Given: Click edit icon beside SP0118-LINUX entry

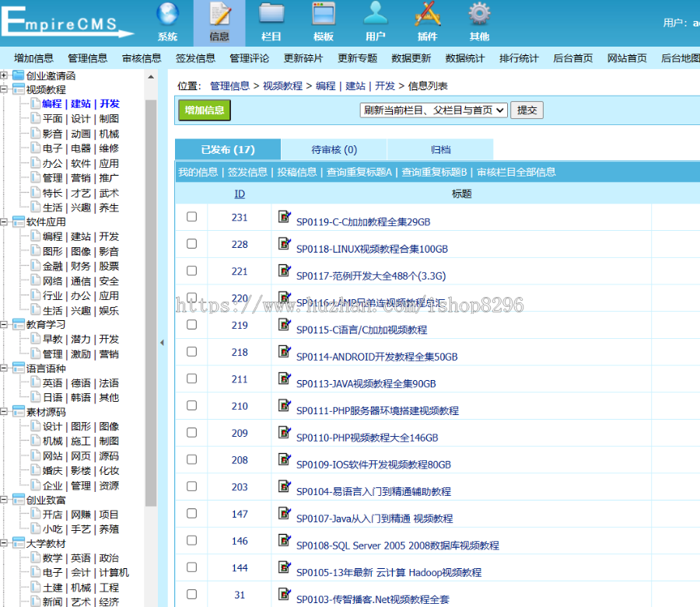Looking at the screenshot, I should [285, 244].
